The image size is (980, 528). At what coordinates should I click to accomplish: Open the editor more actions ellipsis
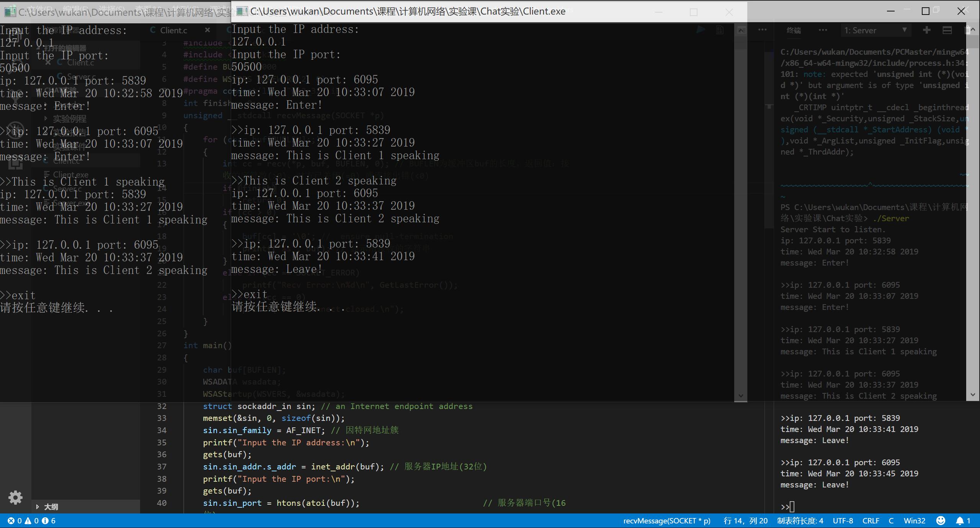point(762,30)
